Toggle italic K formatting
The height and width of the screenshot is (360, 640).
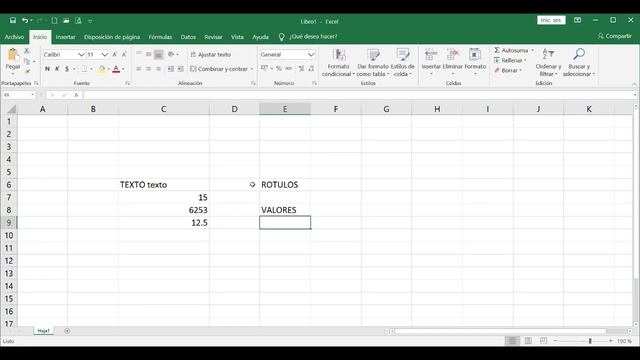pos(57,69)
